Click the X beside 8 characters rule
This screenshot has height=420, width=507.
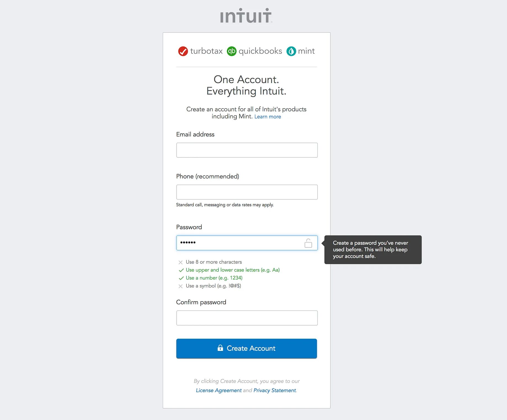pyautogui.click(x=180, y=262)
